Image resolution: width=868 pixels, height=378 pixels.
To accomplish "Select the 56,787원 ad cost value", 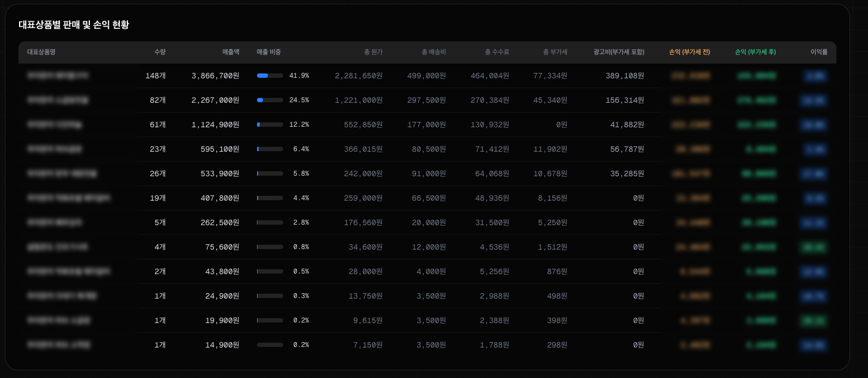I will point(627,149).
